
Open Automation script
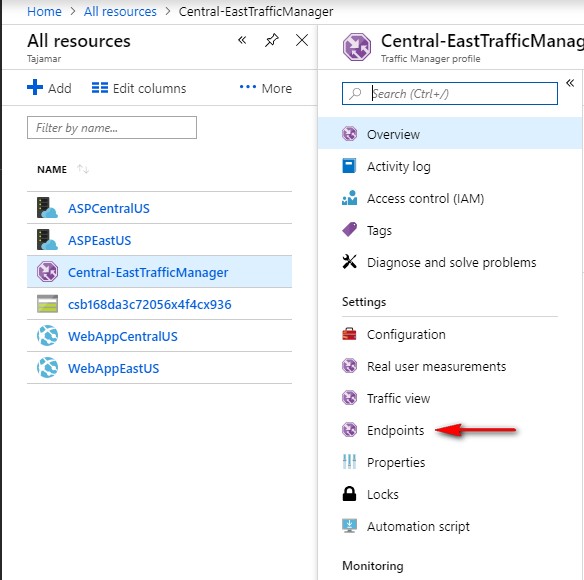click(418, 526)
